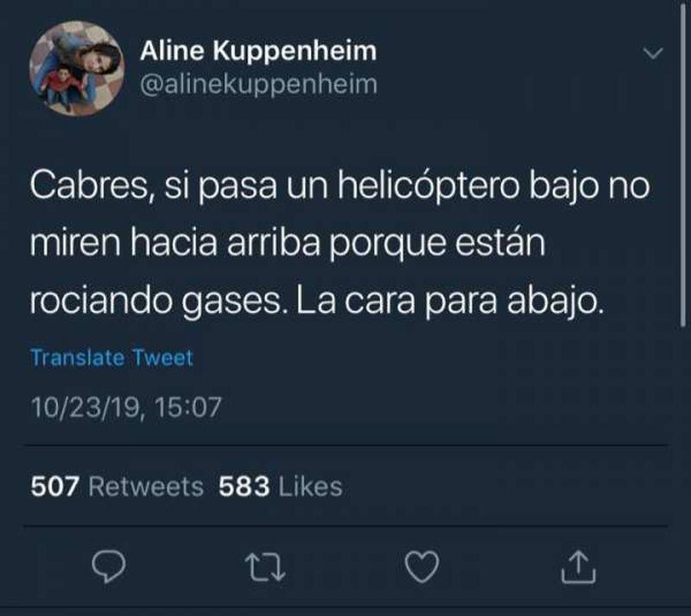Click the last line ending in para abajo
Viewport: 691px width, 616px height.
tap(316, 302)
